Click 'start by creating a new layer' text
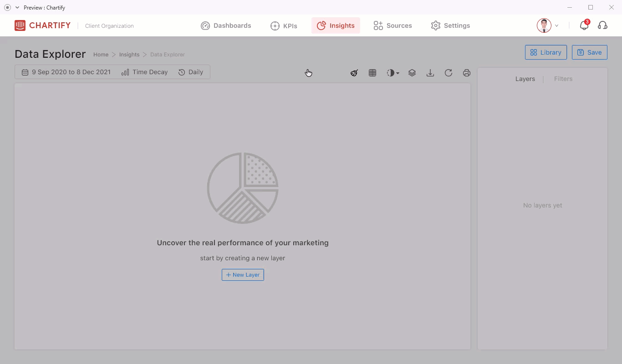622x364 pixels. pos(243,258)
